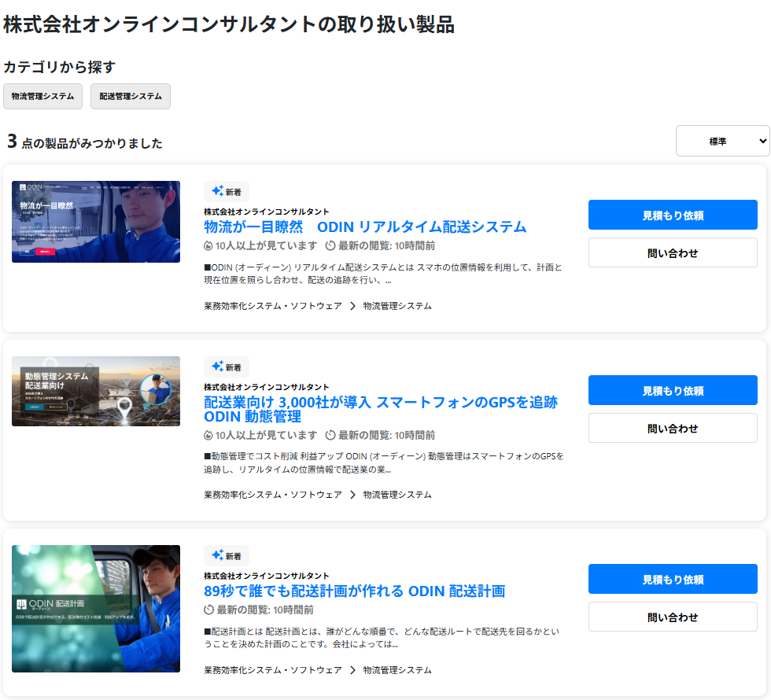Select the 物流管理システム category

click(42, 96)
